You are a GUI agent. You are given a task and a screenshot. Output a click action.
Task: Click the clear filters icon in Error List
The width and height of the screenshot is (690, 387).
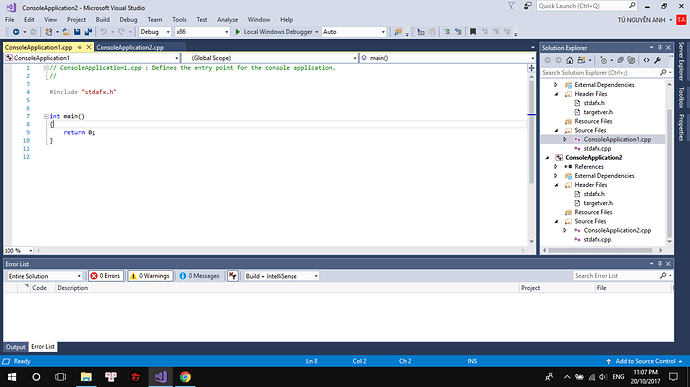(x=233, y=276)
